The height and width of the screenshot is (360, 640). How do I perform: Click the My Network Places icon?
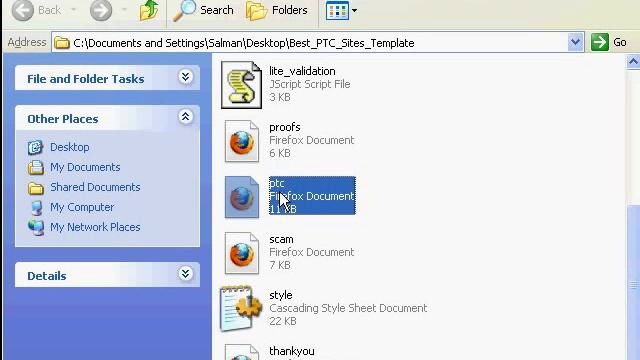(36, 227)
